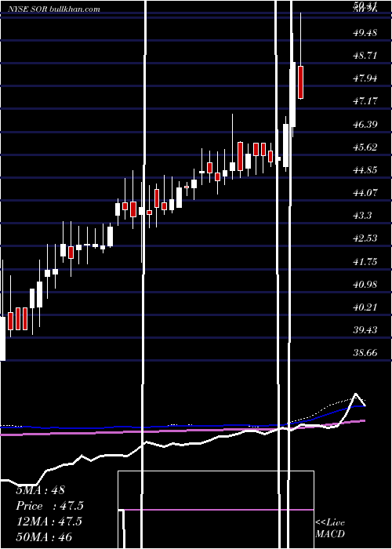Click the <<Live MACD label
This screenshot has height=549, width=392.
pyautogui.click(x=330, y=529)
